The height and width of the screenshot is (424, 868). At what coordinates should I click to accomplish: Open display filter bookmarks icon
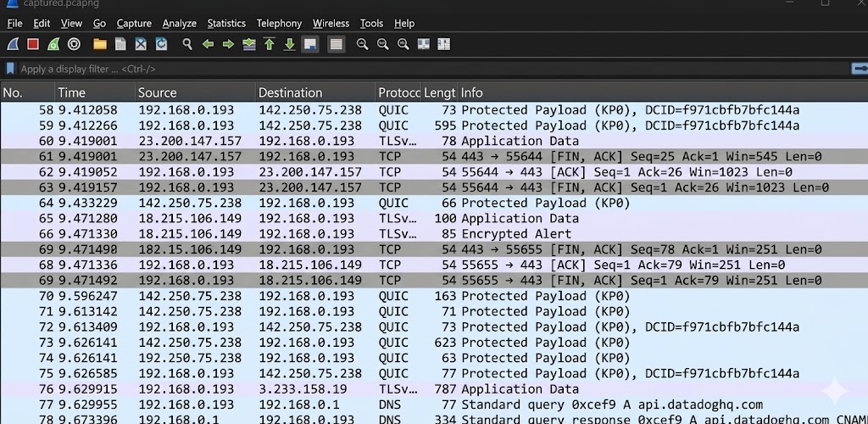pyautogui.click(x=9, y=69)
